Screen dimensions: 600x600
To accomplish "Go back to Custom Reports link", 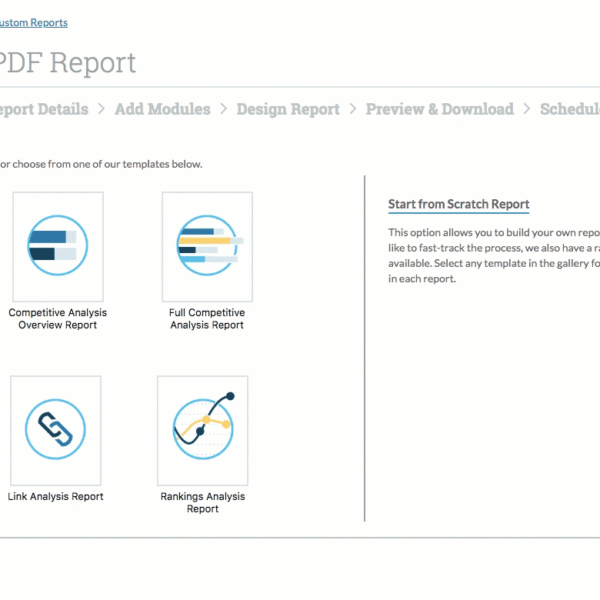I will [x=34, y=22].
